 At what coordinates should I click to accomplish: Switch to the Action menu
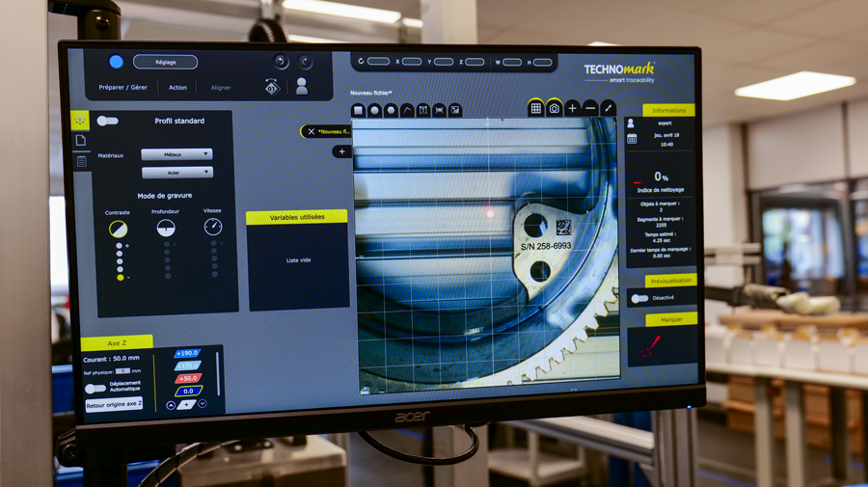tap(178, 88)
